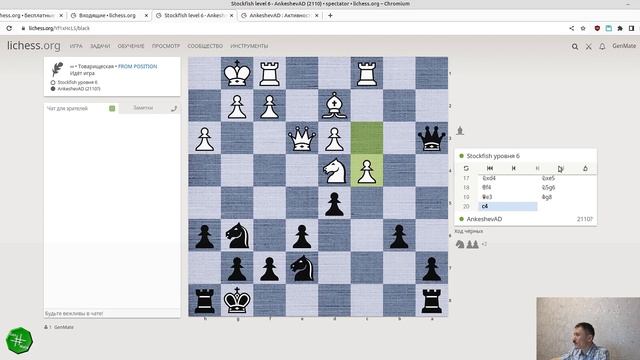640x360 pixels.
Task: Jump to the first move of the game
Action: click(x=490, y=168)
